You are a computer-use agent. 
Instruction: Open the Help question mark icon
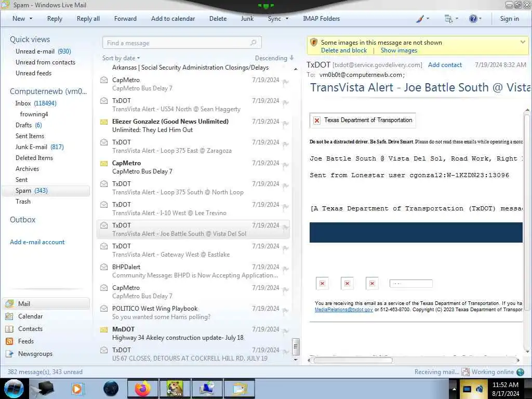pos(475,19)
